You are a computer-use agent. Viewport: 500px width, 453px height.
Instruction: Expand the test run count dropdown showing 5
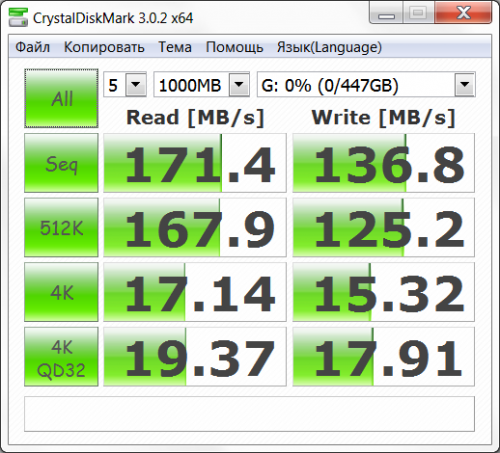click(136, 84)
